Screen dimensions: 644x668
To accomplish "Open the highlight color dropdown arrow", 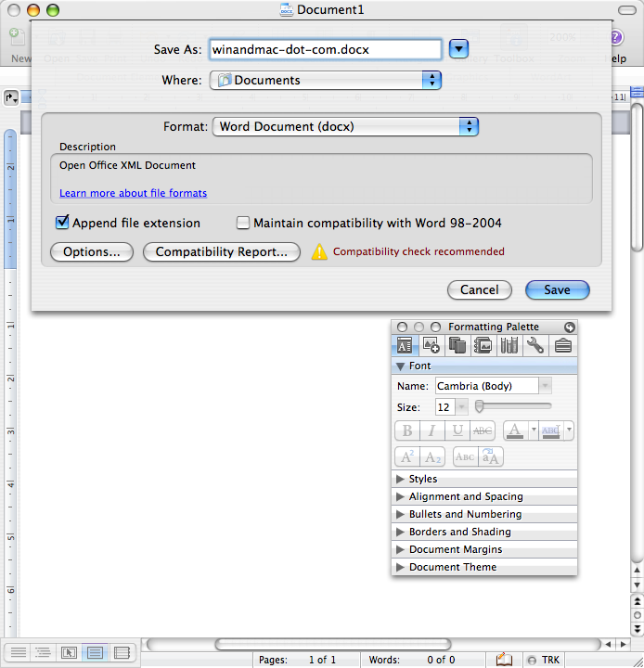I will 569,430.
